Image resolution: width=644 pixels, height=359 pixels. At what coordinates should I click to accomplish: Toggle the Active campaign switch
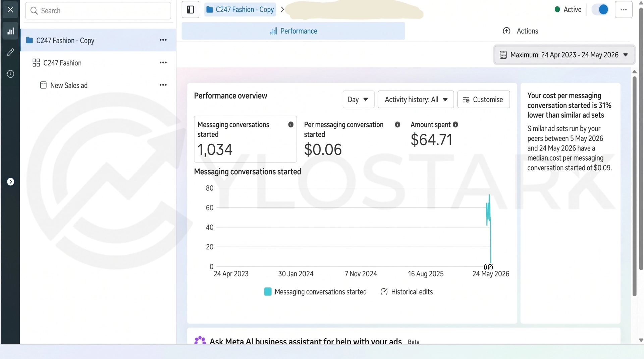600,9
